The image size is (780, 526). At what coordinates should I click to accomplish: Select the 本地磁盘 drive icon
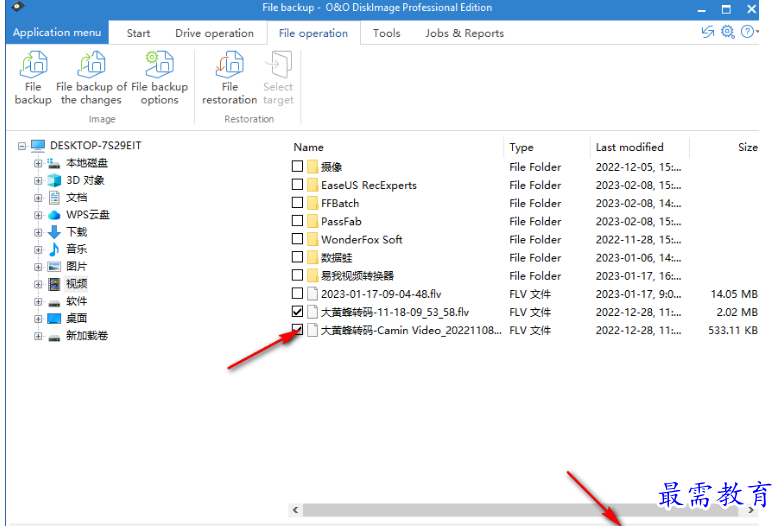click(x=54, y=163)
